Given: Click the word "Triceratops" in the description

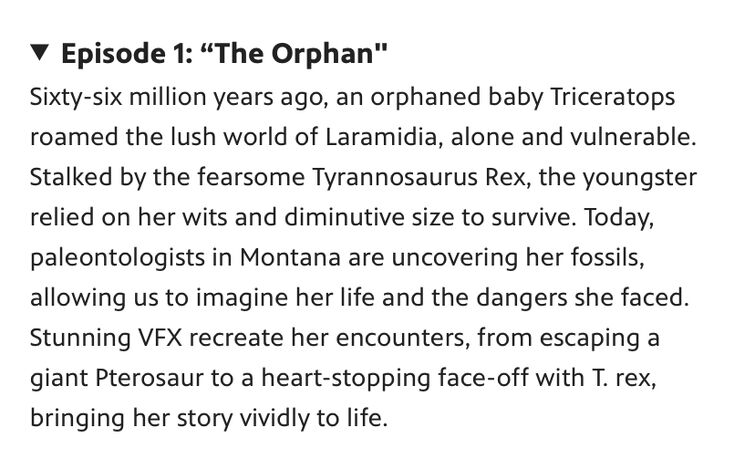Looking at the screenshot, I should point(612,97).
